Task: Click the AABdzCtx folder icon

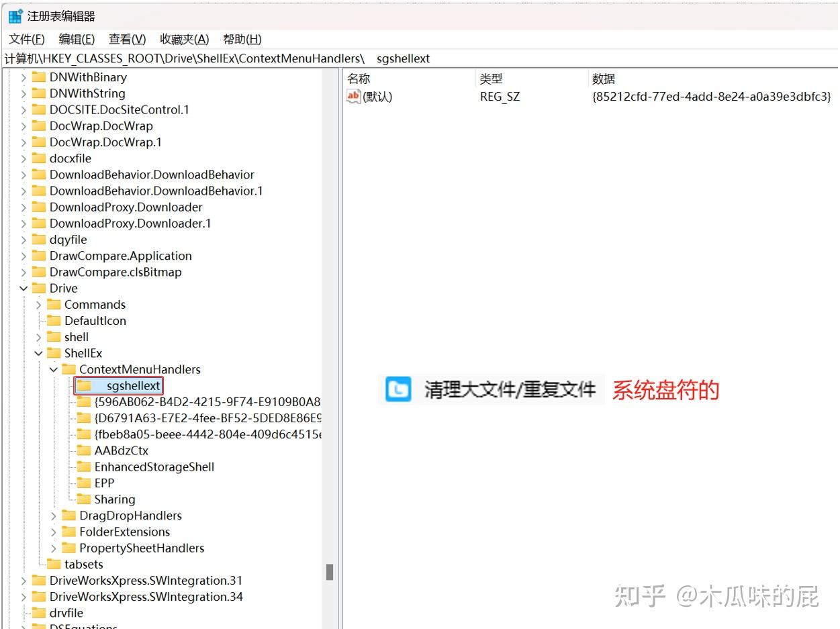Action: [84, 450]
